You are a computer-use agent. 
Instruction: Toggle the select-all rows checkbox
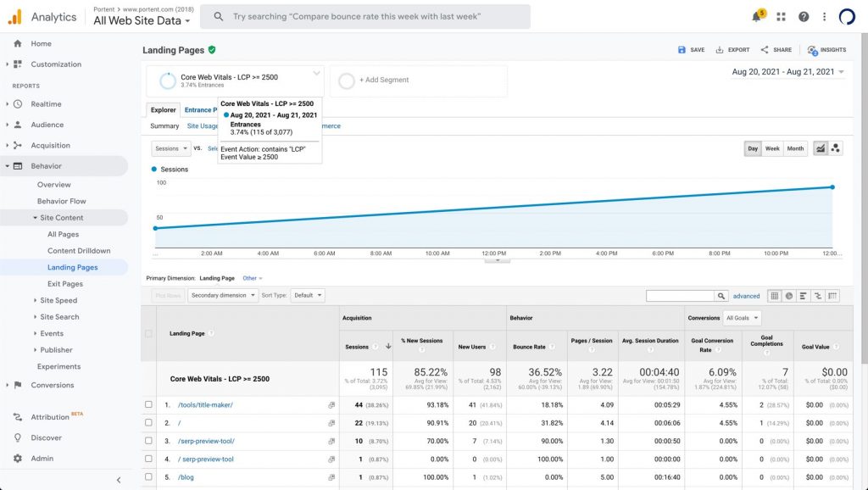coord(148,333)
